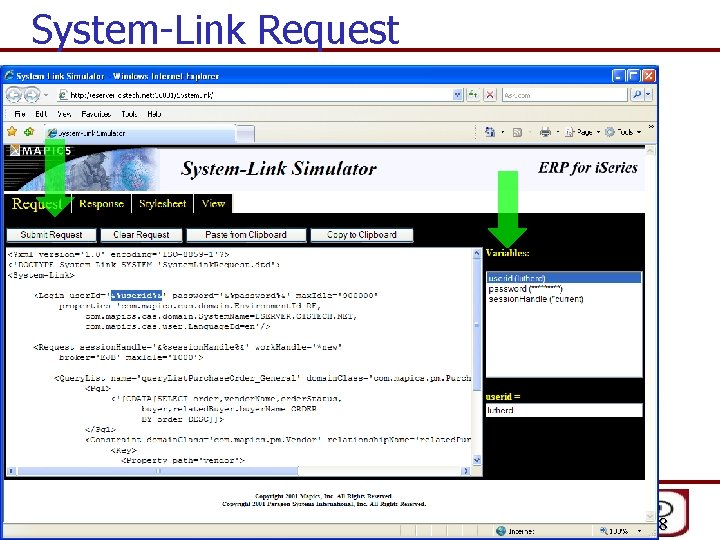Select the sessionHandle variable in the list
720x540 pixels.
tap(564, 299)
